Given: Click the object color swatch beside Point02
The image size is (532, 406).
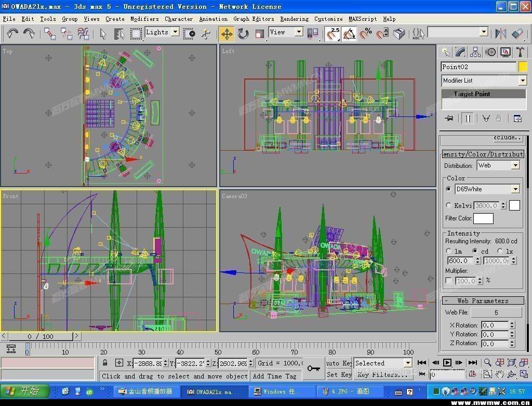Looking at the screenshot, I should tap(523, 67).
